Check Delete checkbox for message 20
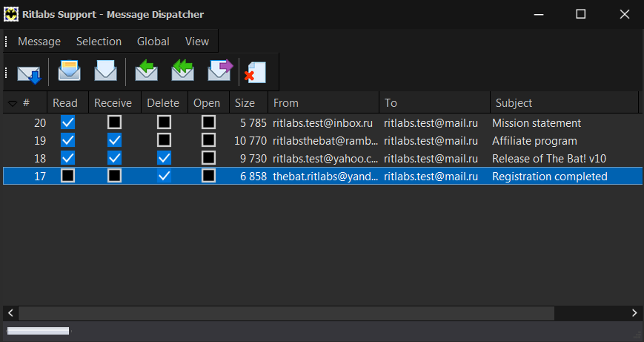 click(164, 122)
